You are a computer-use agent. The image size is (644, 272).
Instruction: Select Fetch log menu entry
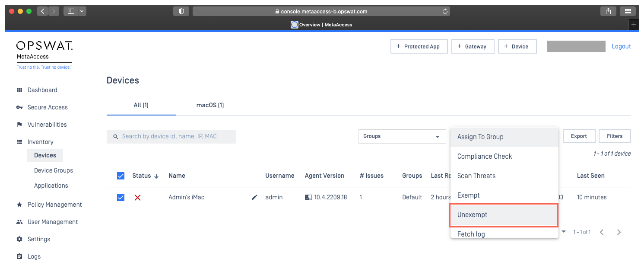point(504,233)
